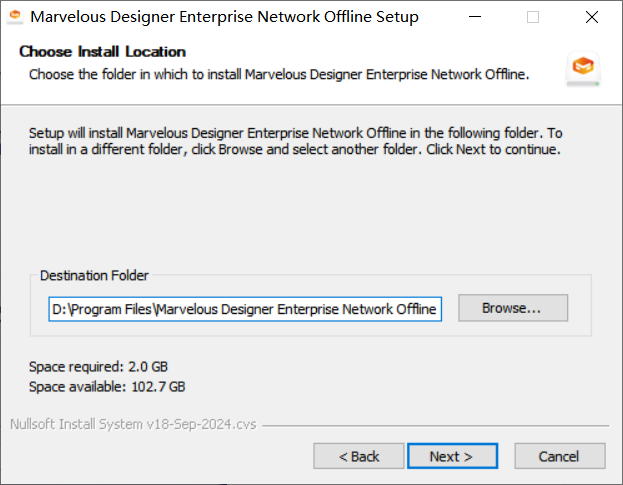Click the Nullsoft Install System version label
This screenshot has height=485, width=623.
pos(132,424)
